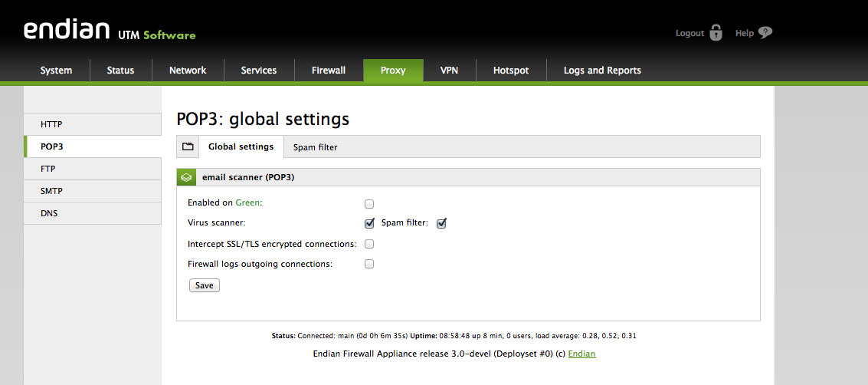Open the Spam filter tab

(315, 147)
